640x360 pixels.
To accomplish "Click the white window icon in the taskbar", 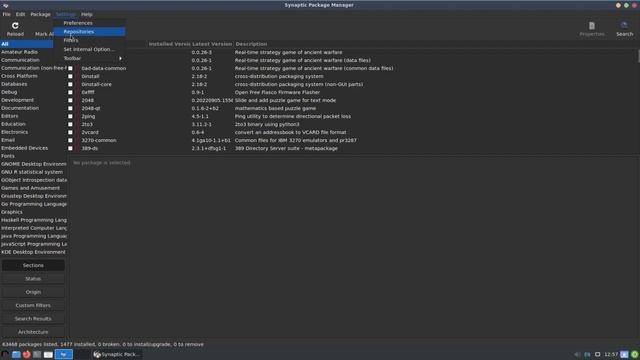I will 48,354.
